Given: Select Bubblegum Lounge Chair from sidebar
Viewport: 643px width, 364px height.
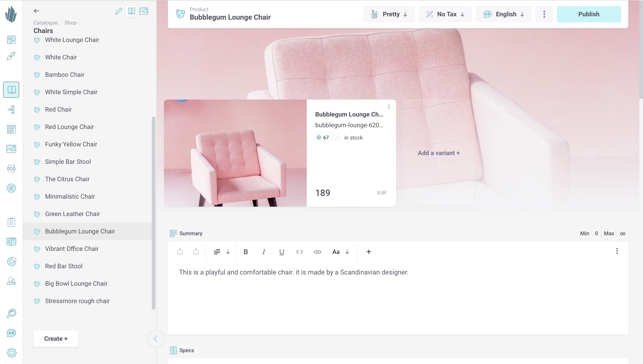Looking at the screenshot, I should (80, 231).
